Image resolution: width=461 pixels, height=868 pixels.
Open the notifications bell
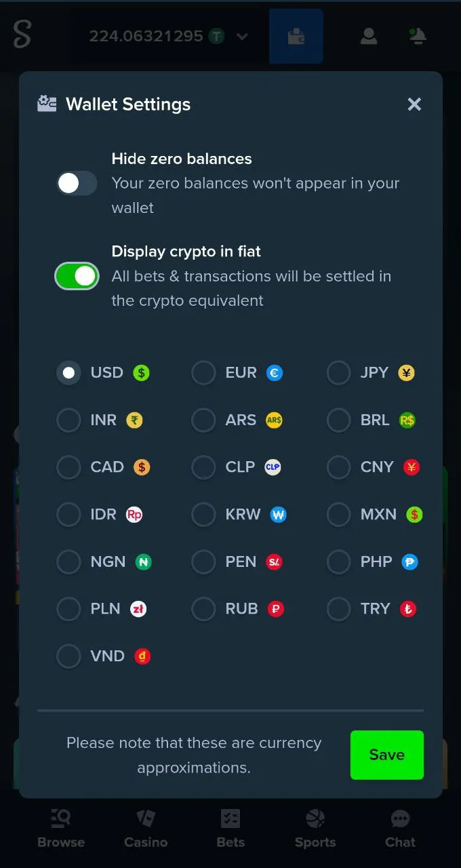click(x=417, y=37)
